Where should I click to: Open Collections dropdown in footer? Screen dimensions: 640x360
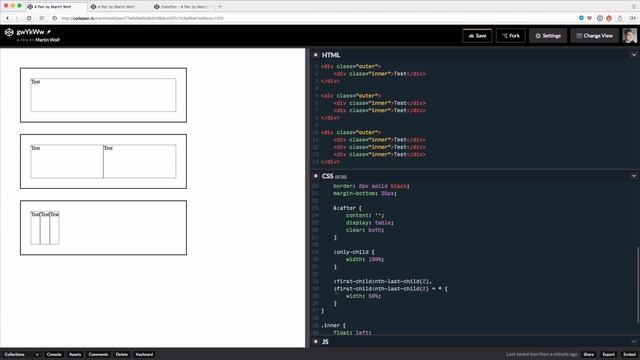tap(22, 354)
